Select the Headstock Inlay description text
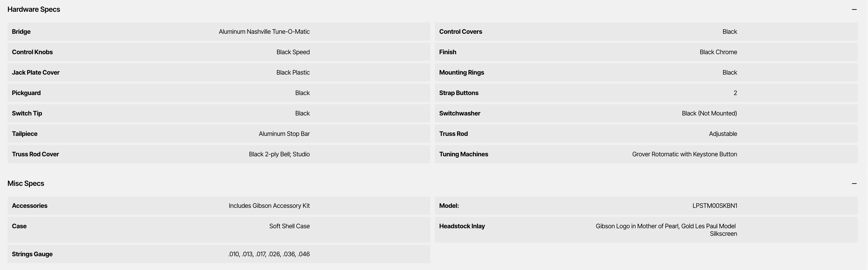Viewport: 868px width, 270px height. click(666, 230)
